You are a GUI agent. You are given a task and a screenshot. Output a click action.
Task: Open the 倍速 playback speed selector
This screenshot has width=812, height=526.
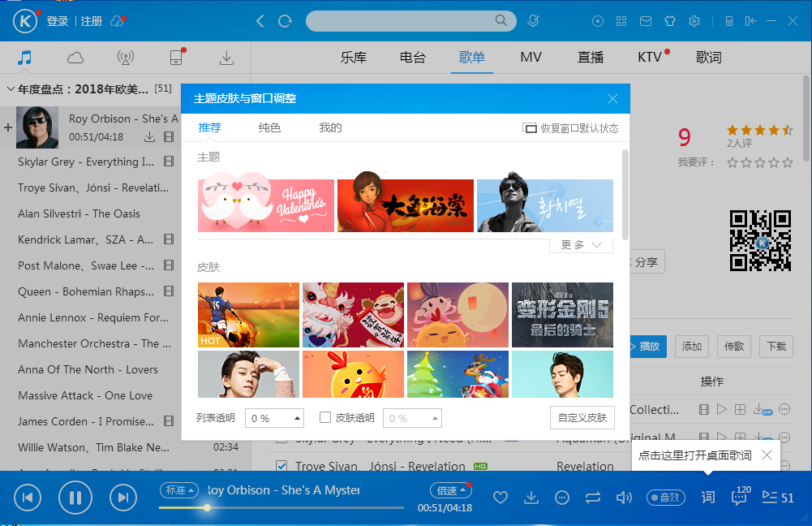pyautogui.click(x=450, y=490)
